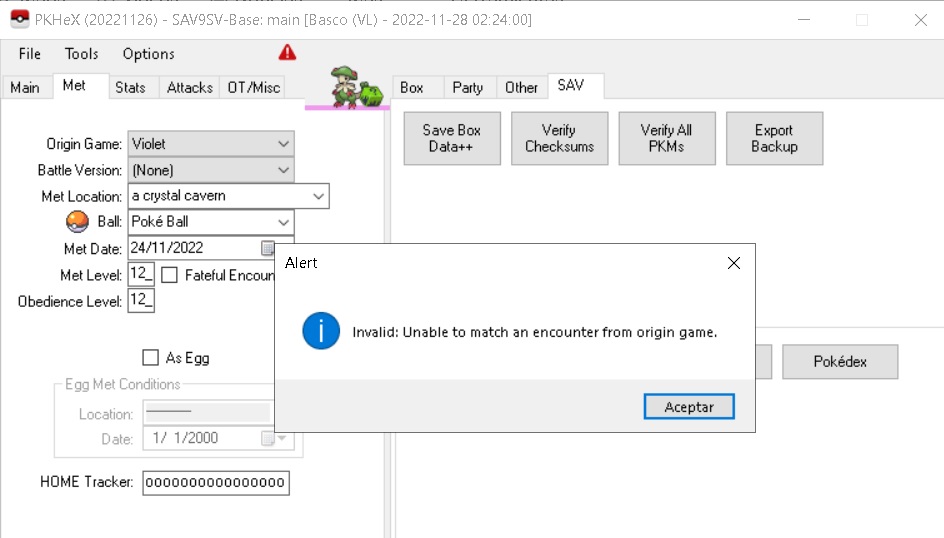Toggle the Fateful Encounter checkbox

click(x=170, y=275)
